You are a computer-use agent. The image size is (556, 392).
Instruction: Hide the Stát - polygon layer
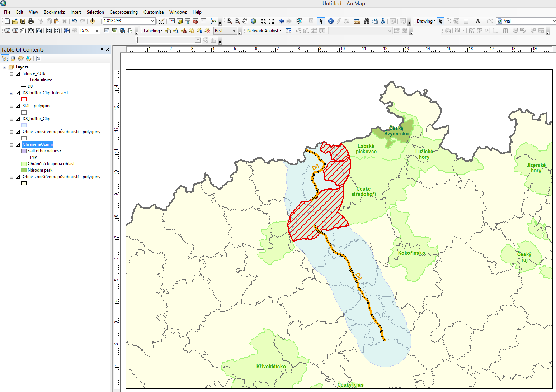[x=18, y=106]
